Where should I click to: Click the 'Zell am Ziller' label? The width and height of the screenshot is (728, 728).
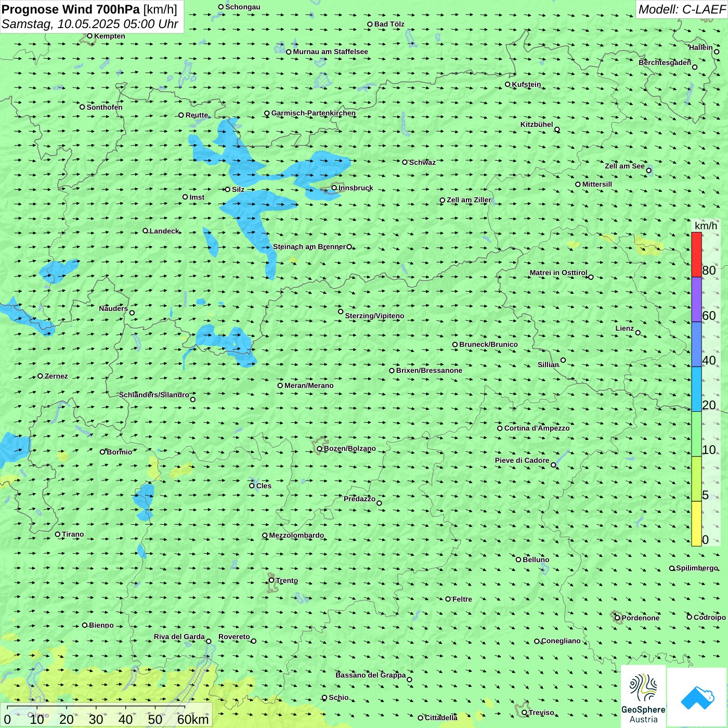click(x=469, y=200)
